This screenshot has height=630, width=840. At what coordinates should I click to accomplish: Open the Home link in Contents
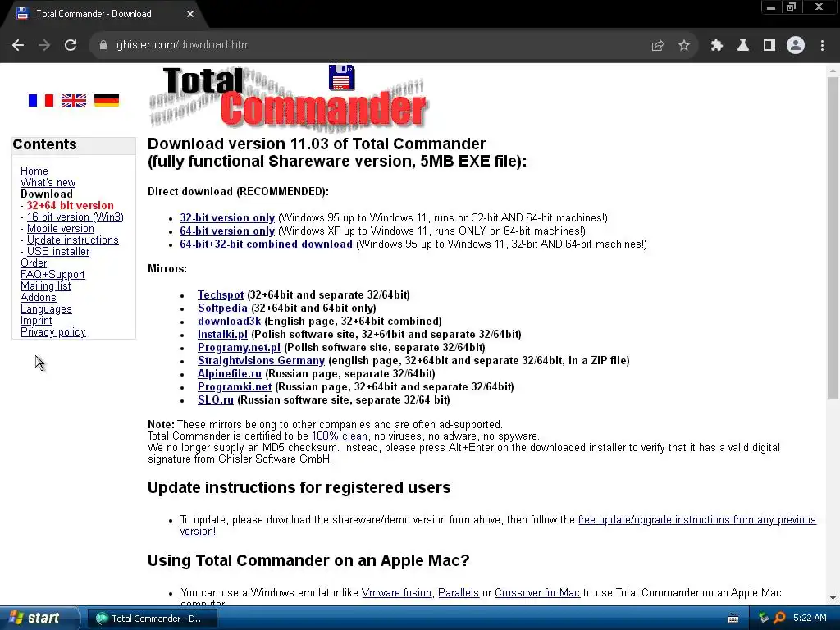pyautogui.click(x=34, y=171)
